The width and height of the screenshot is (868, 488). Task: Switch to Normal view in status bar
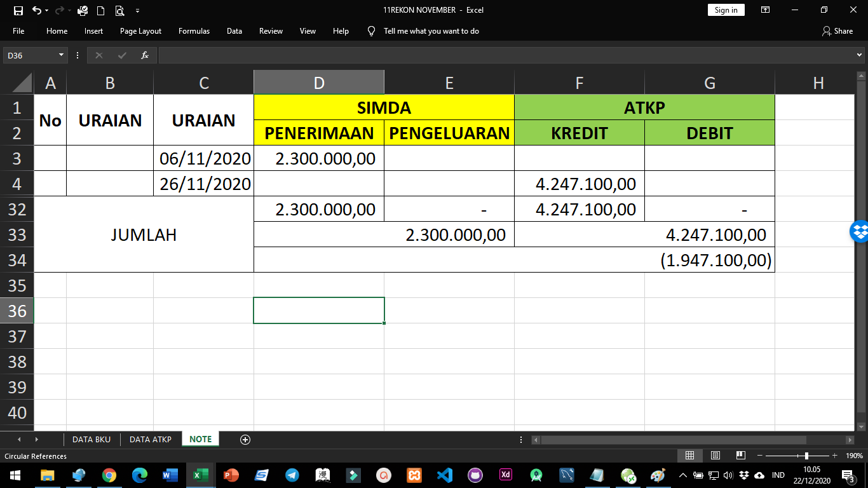coord(689,456)
